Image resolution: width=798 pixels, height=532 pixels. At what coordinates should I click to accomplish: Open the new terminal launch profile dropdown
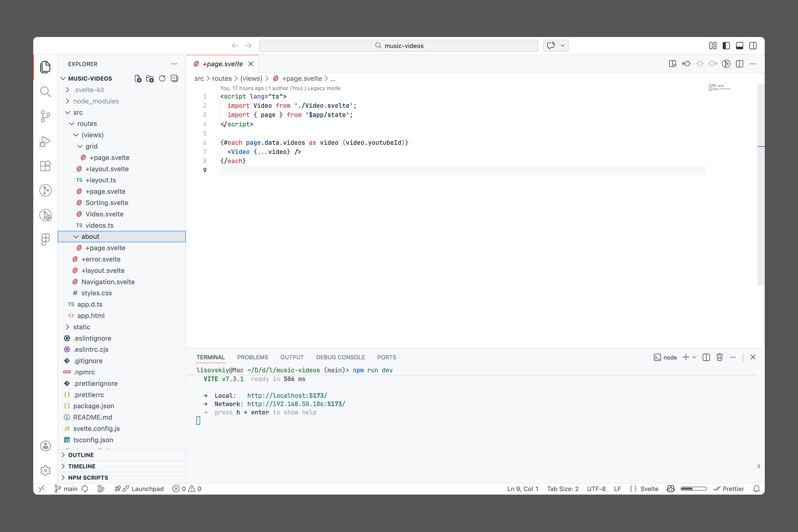pyautogui.click(x=695, y=357)
